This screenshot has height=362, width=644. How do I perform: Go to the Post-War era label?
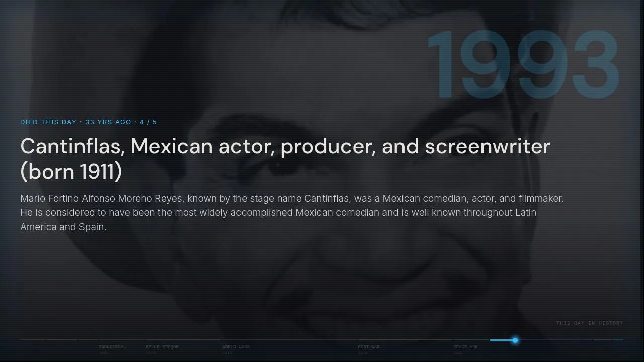(x=369, y=347)
